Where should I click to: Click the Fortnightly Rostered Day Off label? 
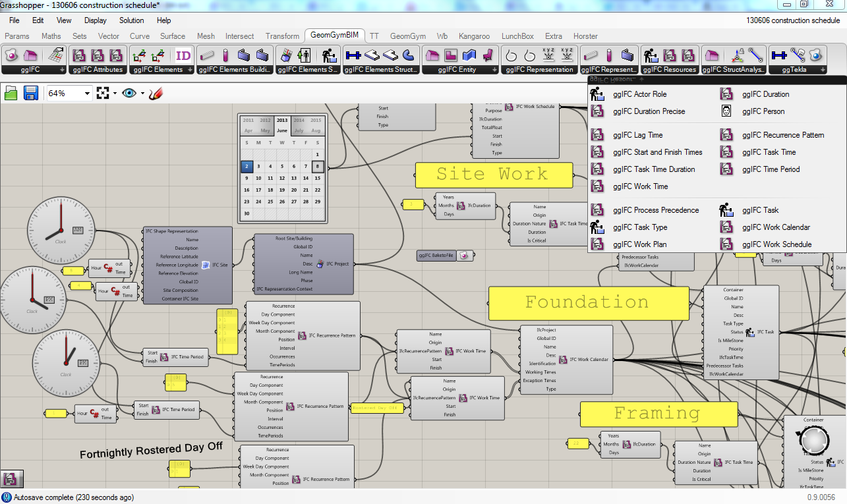(151, 451)
